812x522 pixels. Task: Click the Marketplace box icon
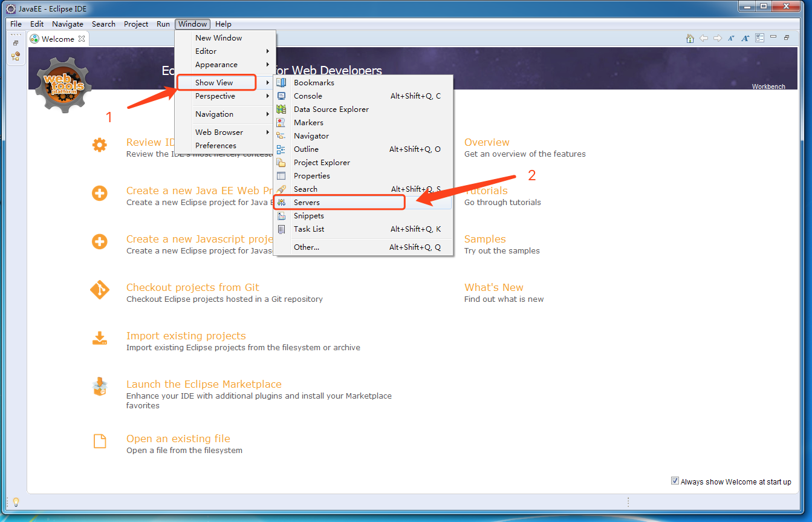[100, 387]
